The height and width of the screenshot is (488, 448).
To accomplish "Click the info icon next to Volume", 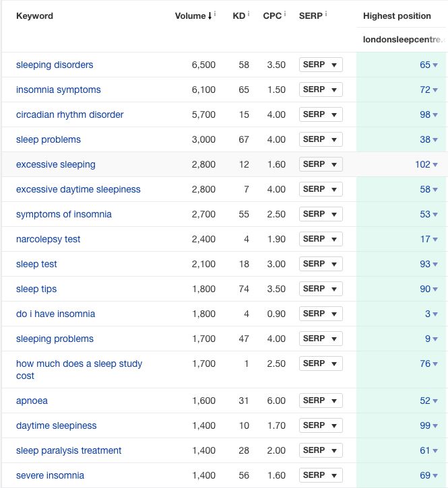I will coord(214,13).
